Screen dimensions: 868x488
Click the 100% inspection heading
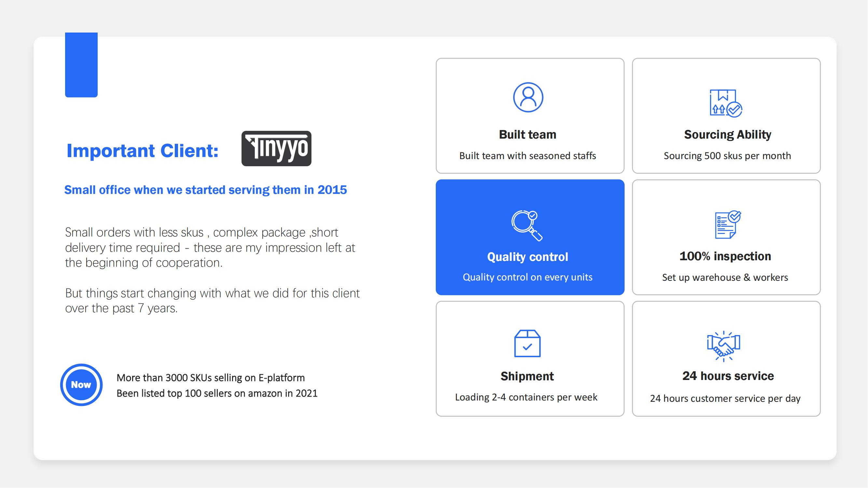click(x=725, y=256)
